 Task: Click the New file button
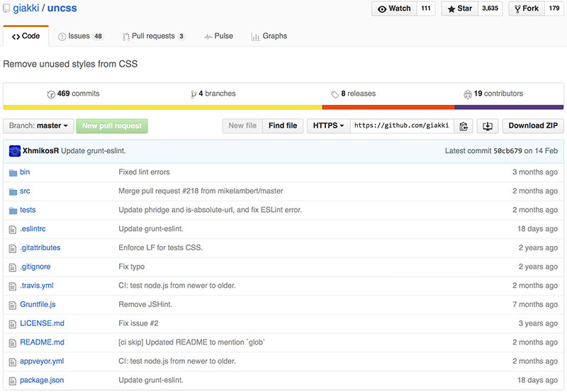(242, 126)
